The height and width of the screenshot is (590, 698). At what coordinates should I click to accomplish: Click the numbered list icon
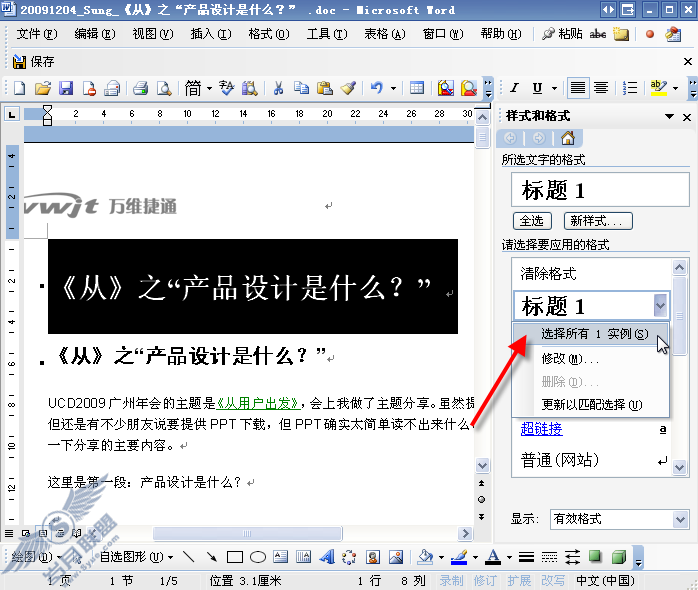point(630,88)
